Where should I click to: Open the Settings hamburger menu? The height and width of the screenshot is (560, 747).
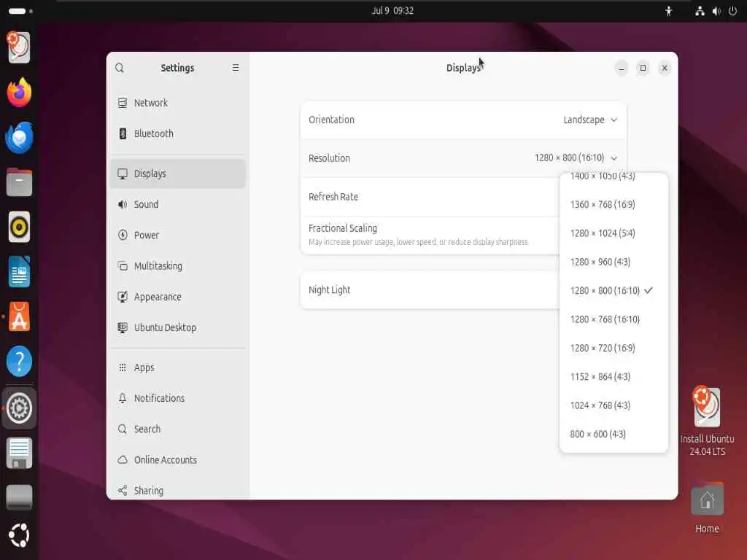click(236, 68)
